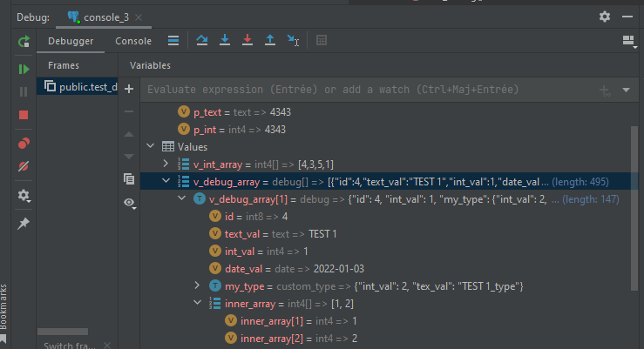This screenshot has width=644, height=349.
Task: Show execution point icon
Action: tap(173, 41)
